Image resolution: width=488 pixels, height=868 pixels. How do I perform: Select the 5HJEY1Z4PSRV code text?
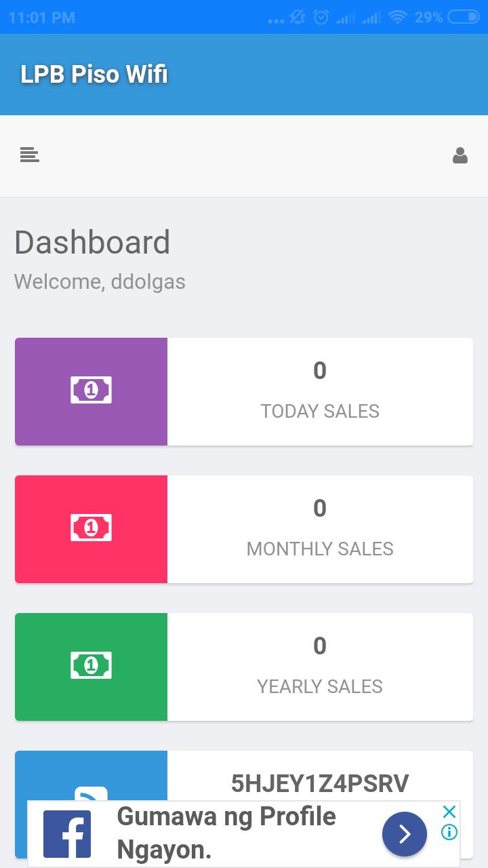[320, 783]
